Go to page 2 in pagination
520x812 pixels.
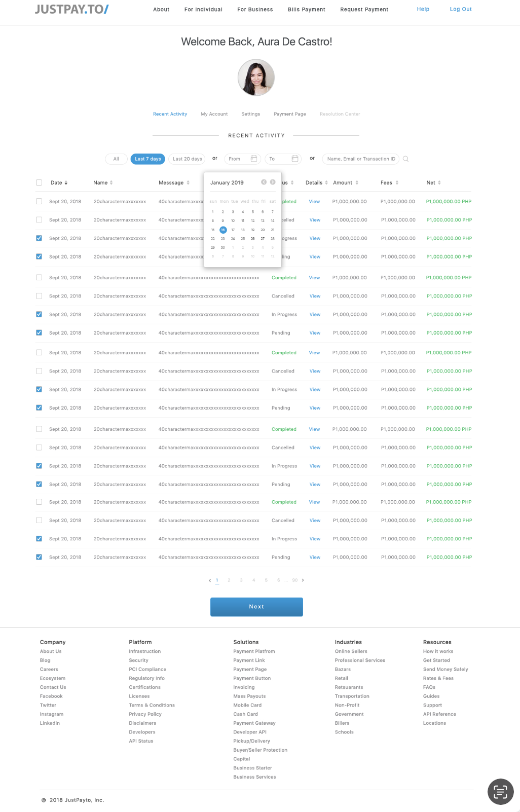[x=229, y=580]
